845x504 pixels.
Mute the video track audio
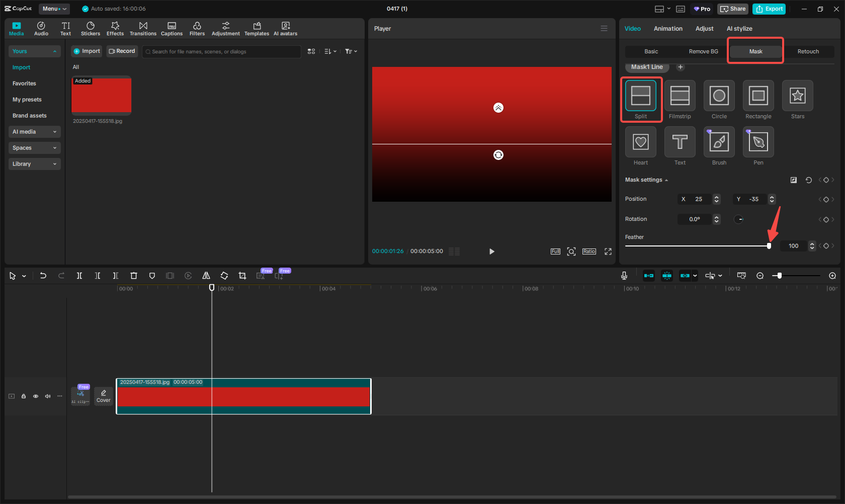[48, 396]
